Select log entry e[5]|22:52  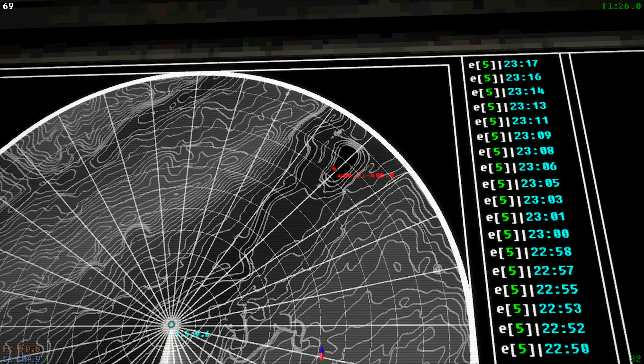(x=542, y=328)
